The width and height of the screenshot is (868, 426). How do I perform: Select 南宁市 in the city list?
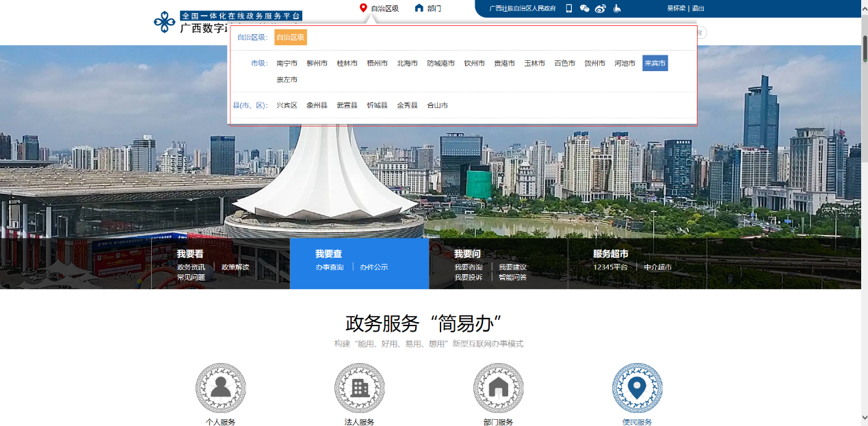[x=287, y=64]
